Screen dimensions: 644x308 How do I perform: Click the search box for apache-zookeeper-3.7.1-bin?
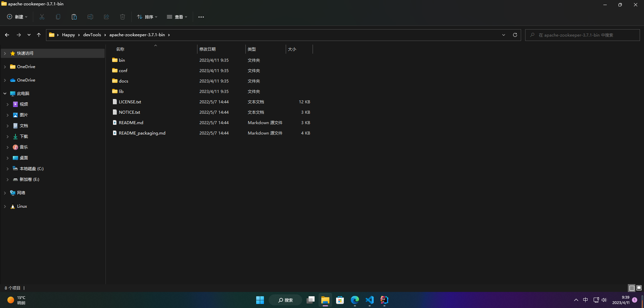582,35
